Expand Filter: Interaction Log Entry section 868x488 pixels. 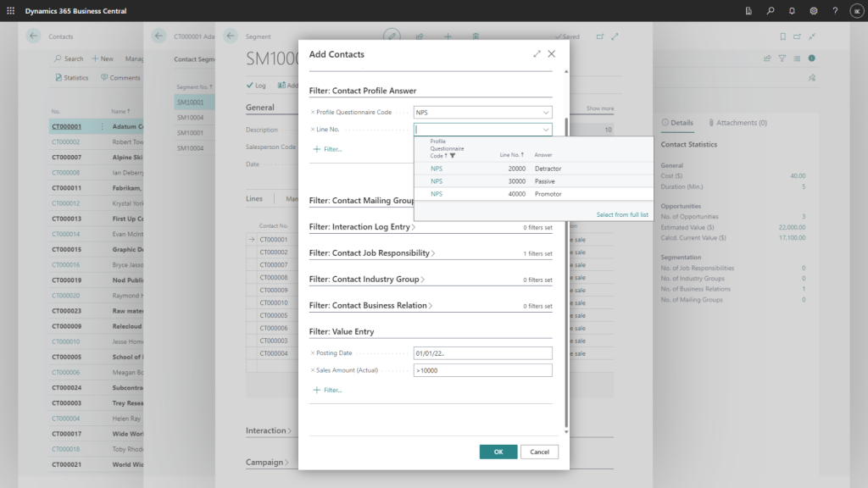coord(362,227)
